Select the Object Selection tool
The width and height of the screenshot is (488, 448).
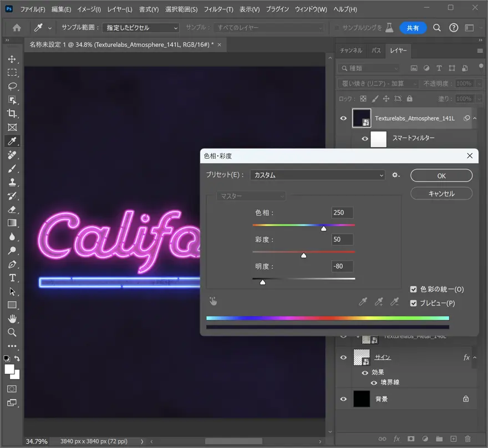point(12,100)
